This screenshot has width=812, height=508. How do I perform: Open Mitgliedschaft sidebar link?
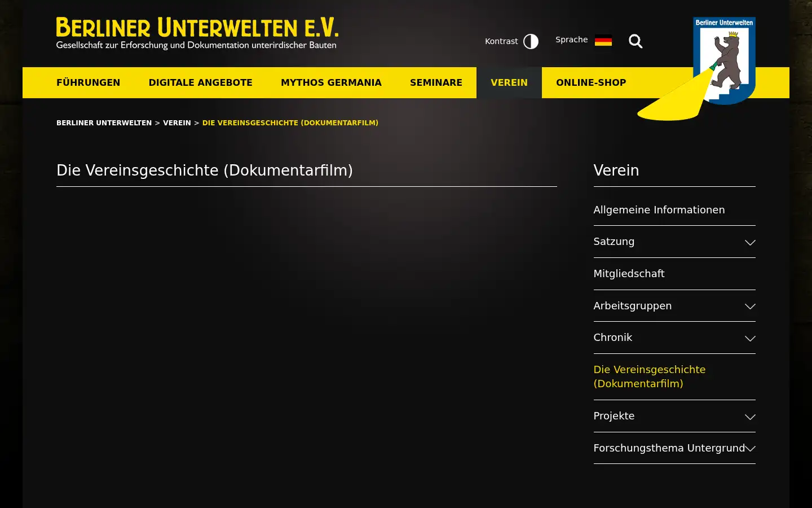click(x=629, y=274)
